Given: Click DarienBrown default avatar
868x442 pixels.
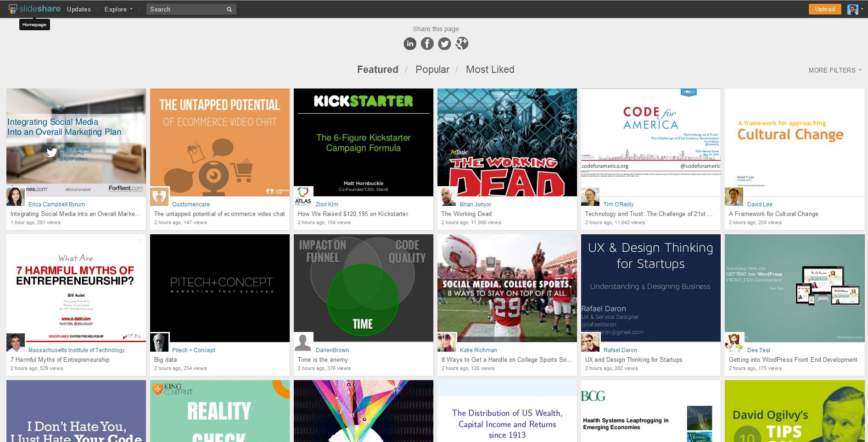Looking at the screenshot, I should coord(303,343).
